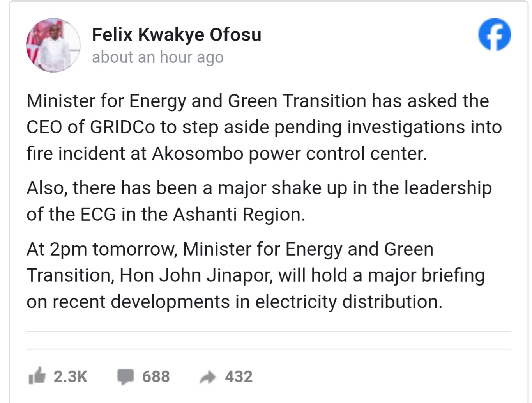Viewport: 532px width, 403px height.
Task: Click the 2.3K likes count
Action: click(71, 376)
